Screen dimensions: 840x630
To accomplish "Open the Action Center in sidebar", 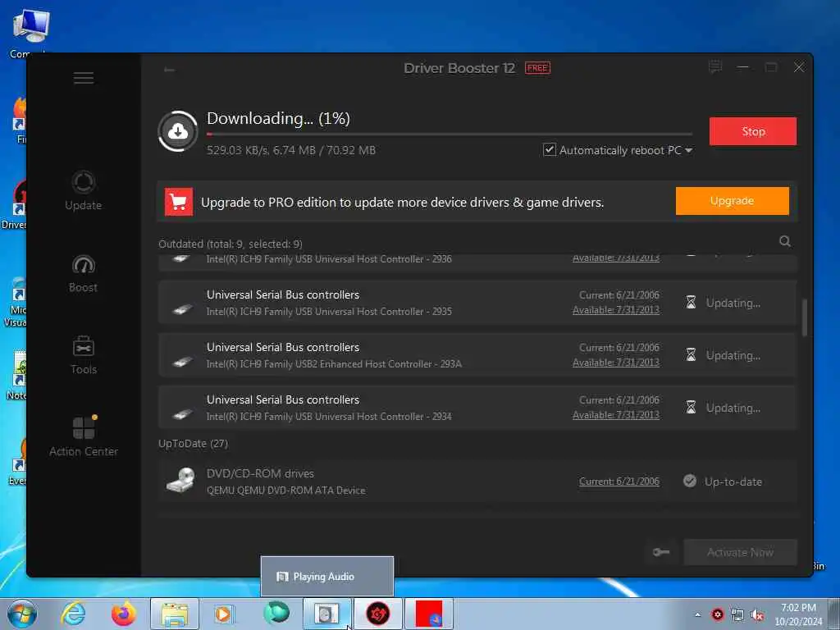I will pyautogui.click(x=84, y=436).
